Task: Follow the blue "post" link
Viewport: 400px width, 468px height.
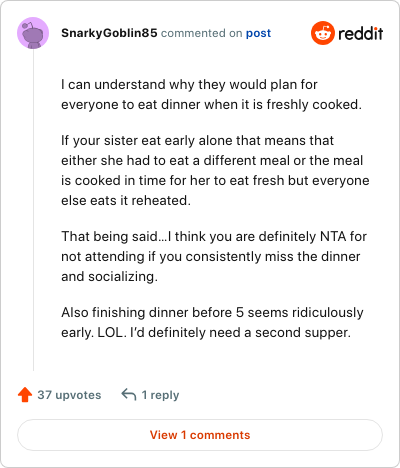Action: point(258,33)
